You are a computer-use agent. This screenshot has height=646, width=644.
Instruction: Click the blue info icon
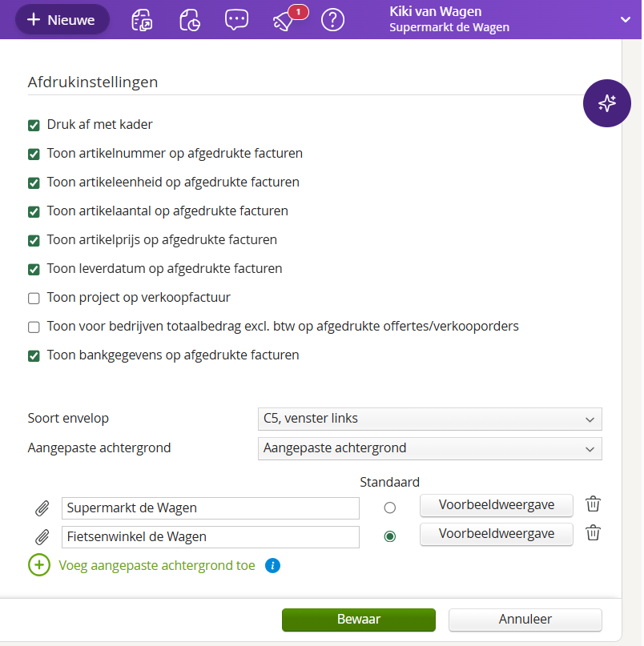(272, 566)
